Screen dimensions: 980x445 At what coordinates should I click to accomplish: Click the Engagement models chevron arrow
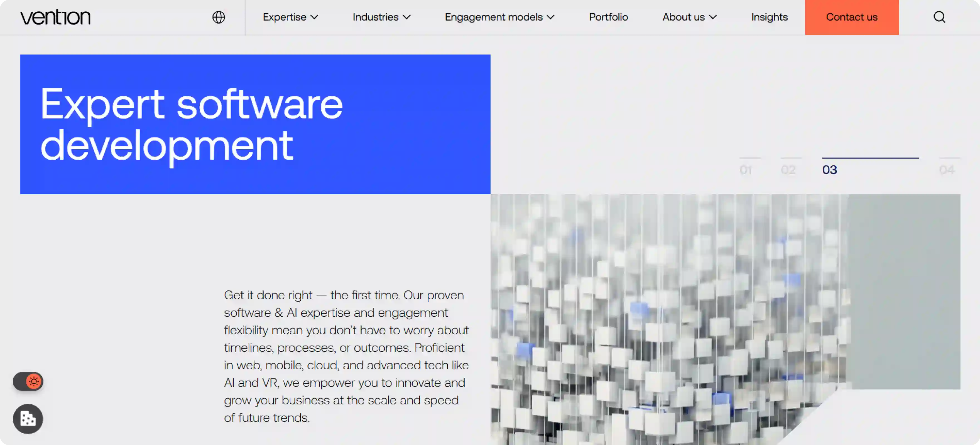tap(551, 17)
